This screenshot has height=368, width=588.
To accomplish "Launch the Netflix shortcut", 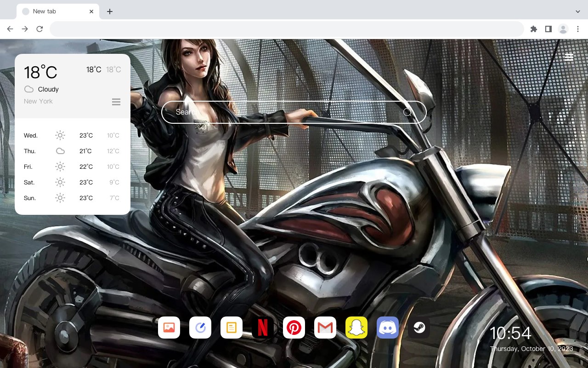I will (263, 328).
